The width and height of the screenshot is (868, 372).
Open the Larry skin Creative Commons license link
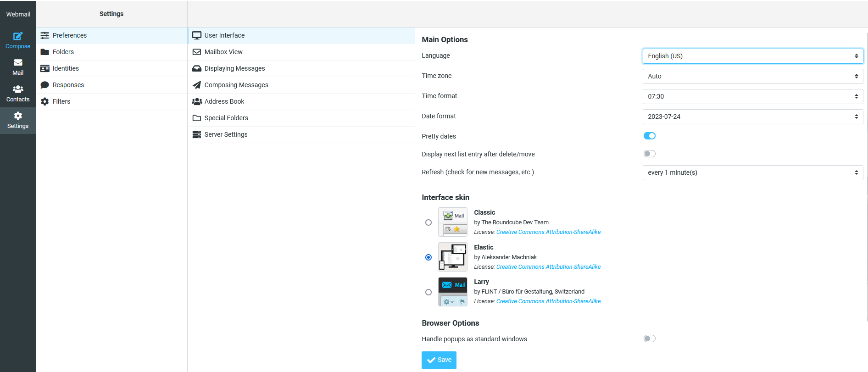[x=548, y=301]
